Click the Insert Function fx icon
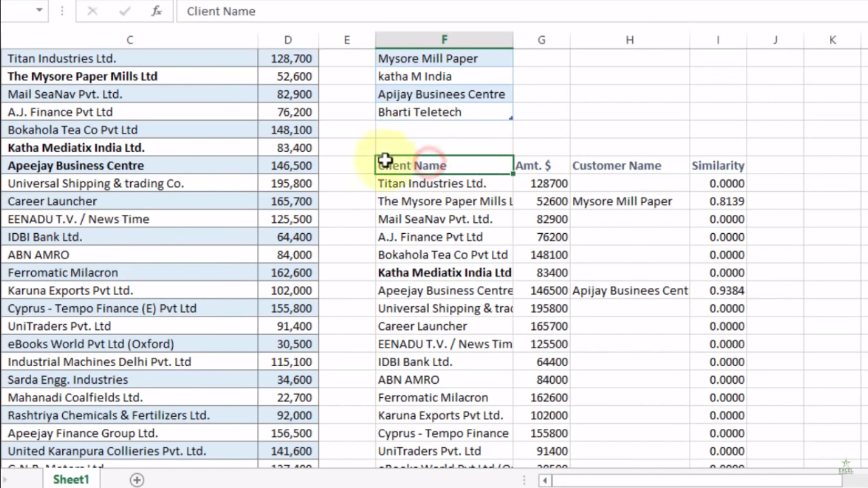The height and width of the screenshot is (488, 868). click(156, 11)
